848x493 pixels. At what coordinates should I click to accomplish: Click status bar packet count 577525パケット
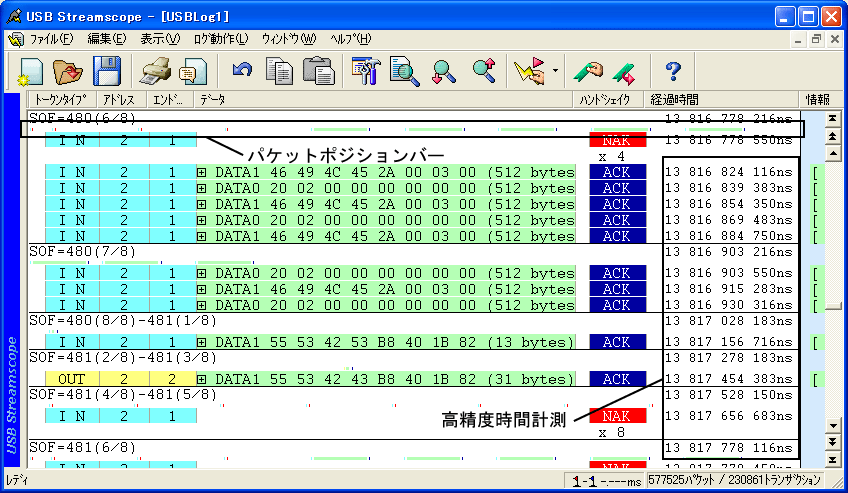734,479
